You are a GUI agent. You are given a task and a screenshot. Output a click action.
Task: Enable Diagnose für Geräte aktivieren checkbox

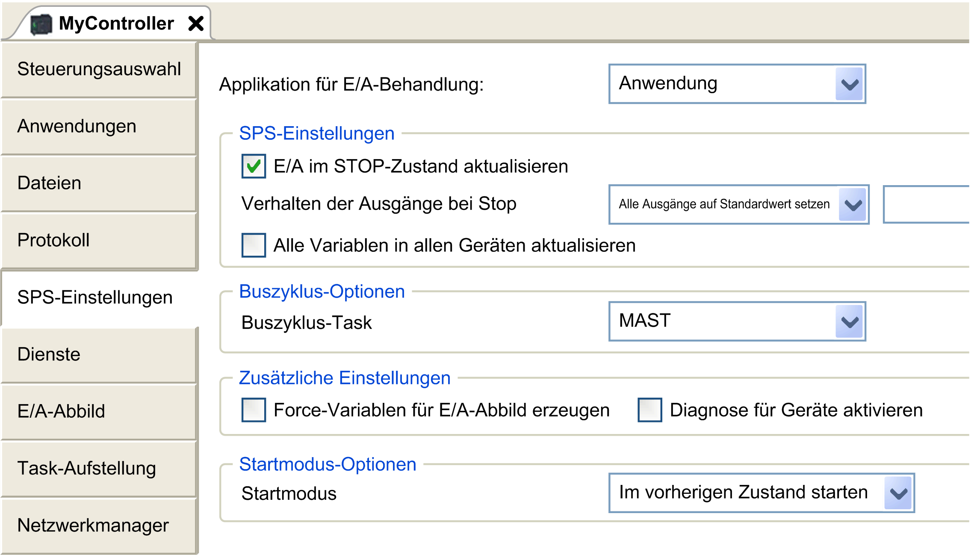coord(649,410)
